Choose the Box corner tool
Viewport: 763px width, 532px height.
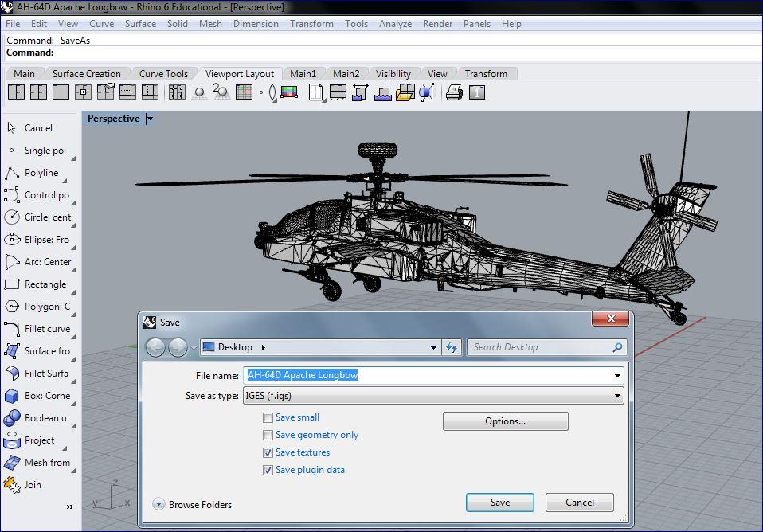(35, 396)
